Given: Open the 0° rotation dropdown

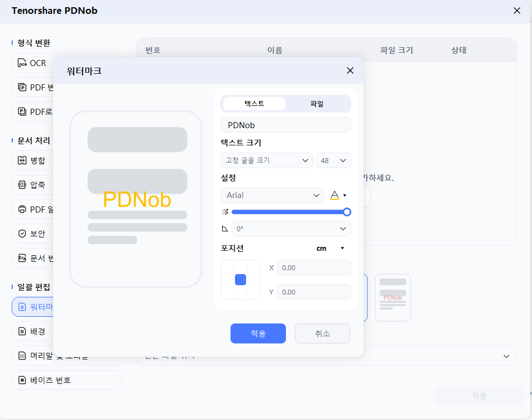Looking at the screenshot, I should click(291, 229).
